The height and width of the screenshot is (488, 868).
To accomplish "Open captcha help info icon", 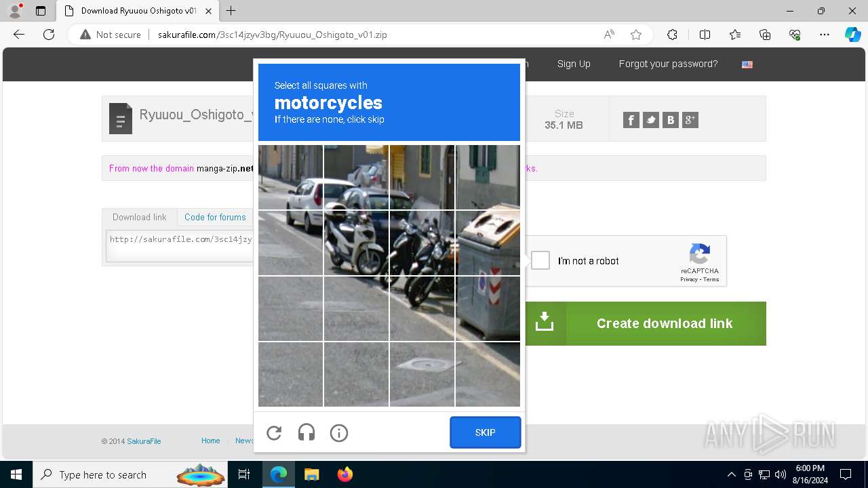I will tap(339, 432).
